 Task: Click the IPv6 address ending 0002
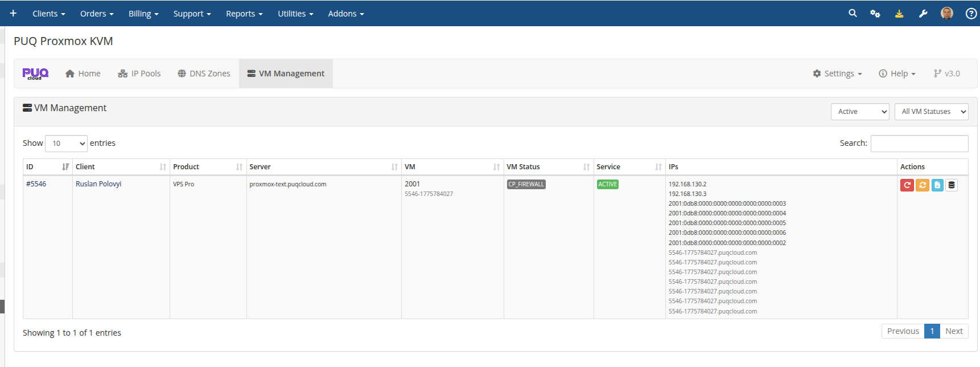[727, 243]
